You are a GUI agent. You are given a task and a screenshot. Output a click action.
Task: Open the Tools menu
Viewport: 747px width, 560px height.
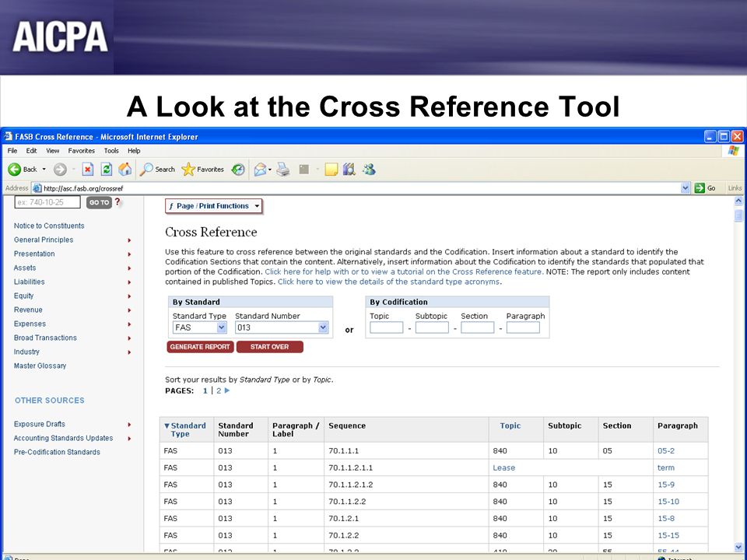point(111,150)
